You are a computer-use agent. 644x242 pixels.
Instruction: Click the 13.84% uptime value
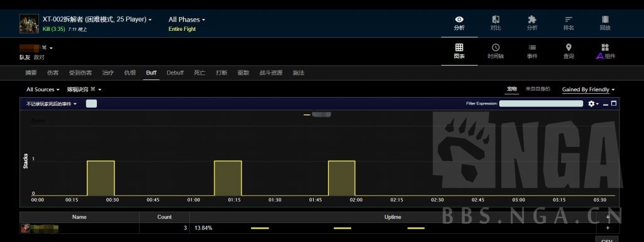tap(203, 228)
